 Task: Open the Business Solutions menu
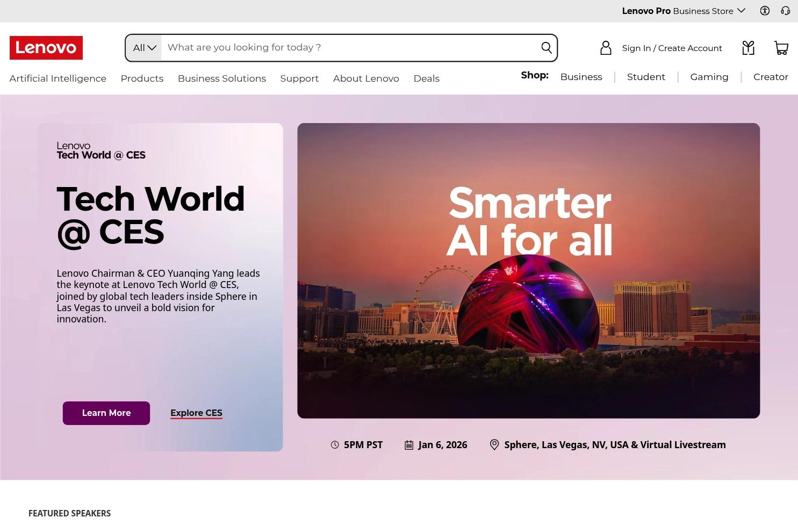222,78
